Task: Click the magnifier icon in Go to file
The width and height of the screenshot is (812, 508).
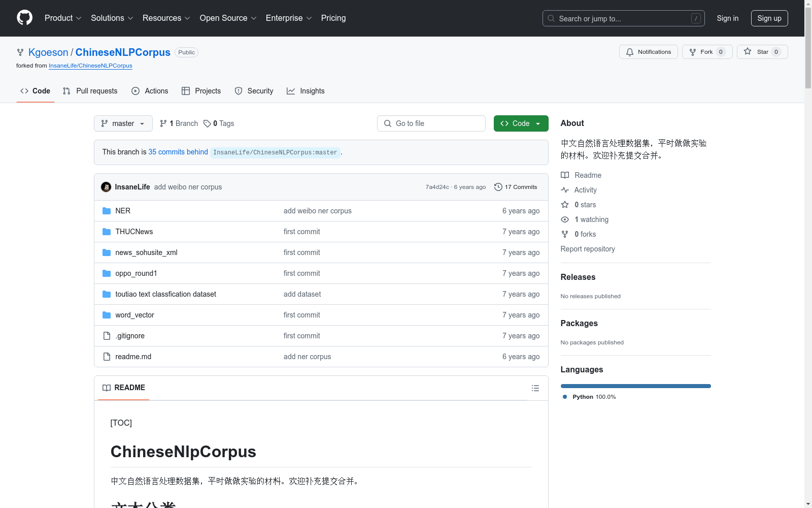Action: coord(388,123)
